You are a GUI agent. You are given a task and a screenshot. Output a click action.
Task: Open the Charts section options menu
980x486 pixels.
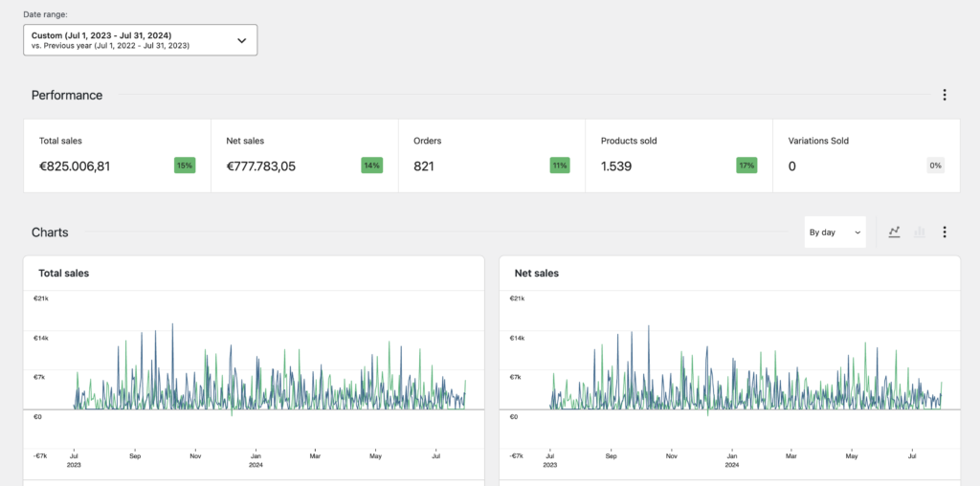[x=945, y=232]
